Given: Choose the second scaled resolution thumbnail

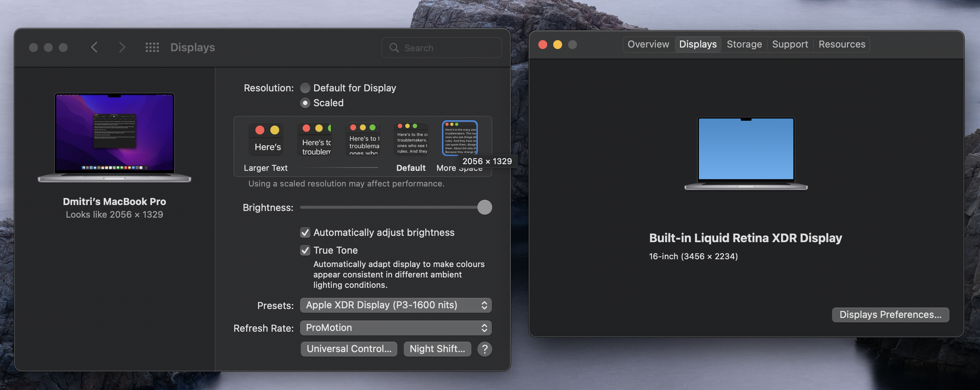Looking at the screenshot, I should coord(315,138).
